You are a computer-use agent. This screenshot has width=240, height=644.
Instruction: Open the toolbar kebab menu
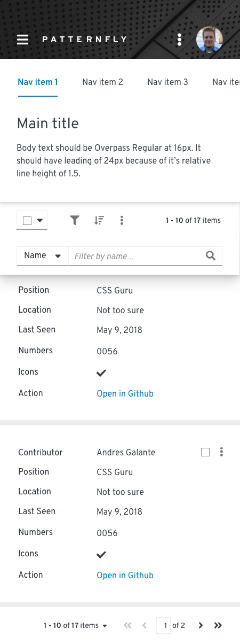click(x=122, y=220)
